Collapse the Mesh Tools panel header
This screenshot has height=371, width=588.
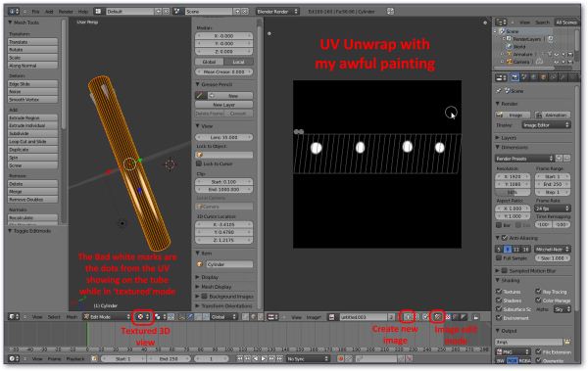pos(24,23)
